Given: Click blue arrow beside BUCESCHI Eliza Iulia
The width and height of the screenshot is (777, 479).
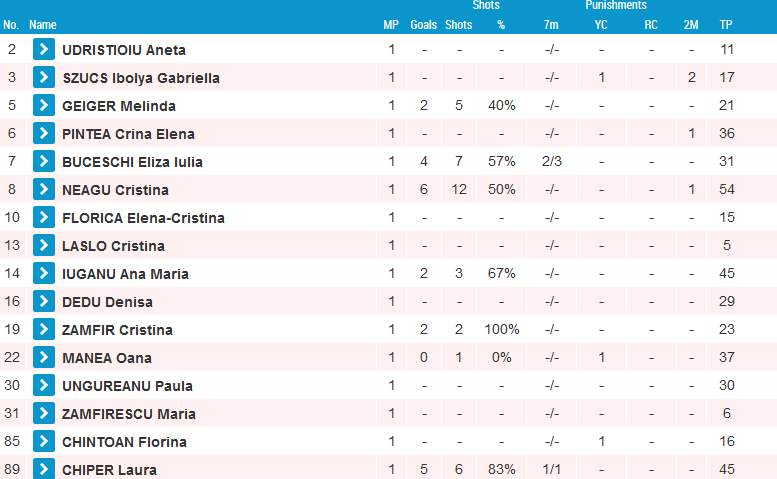Looking at the screenshot, I should (x=44, y=161).
